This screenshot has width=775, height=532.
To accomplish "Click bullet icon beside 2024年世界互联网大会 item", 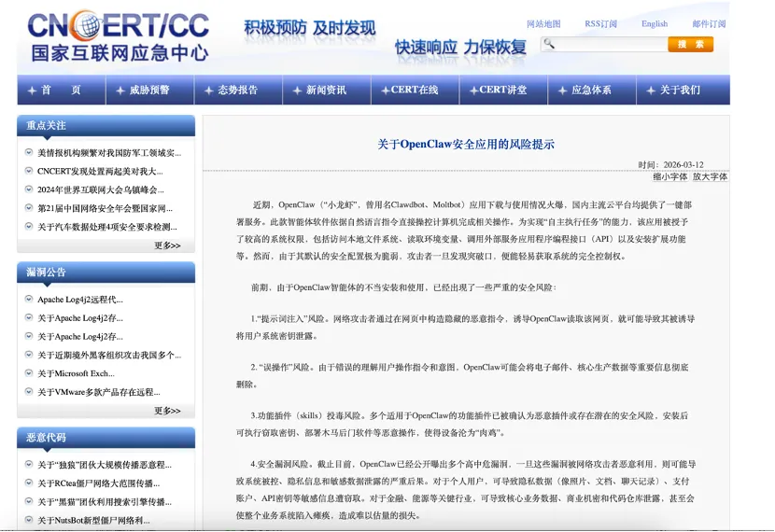I will coord(29,189).
